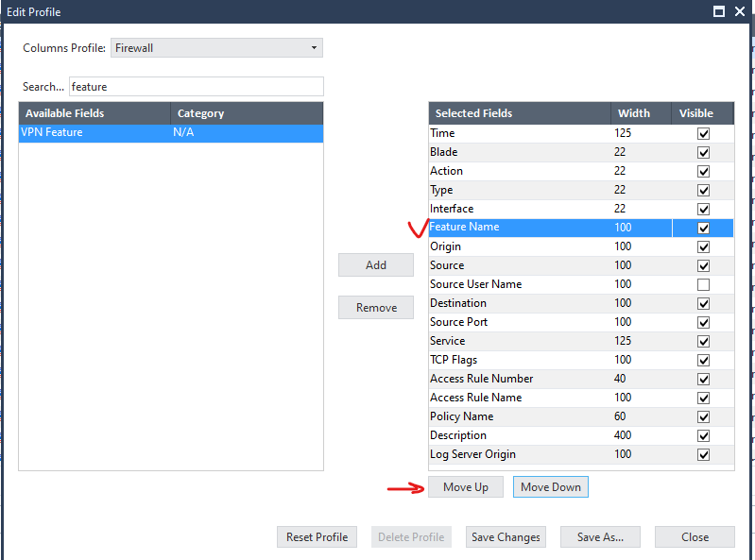This screenshot has height=560, width=755.
Task: Click the Move Down button
Action: [x=551, y=487]
